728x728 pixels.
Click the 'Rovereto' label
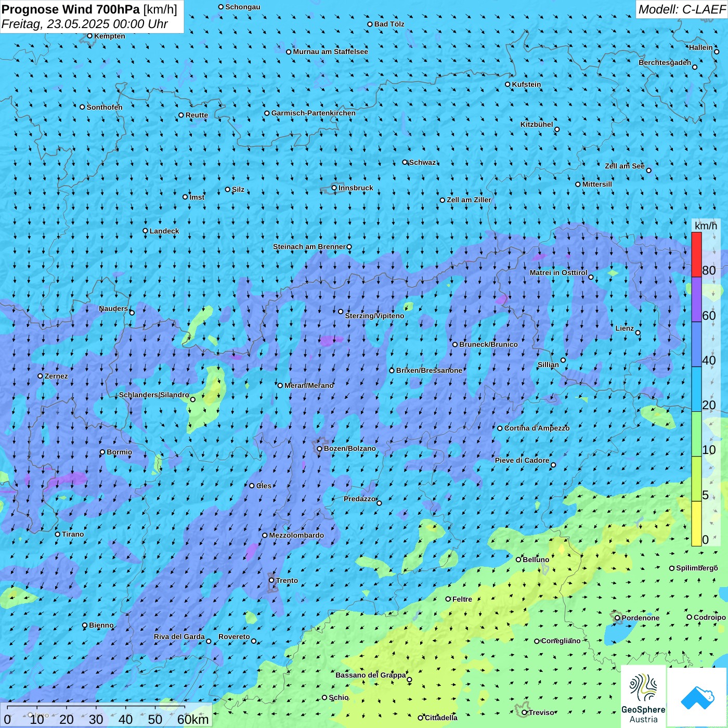coord(234,636)
